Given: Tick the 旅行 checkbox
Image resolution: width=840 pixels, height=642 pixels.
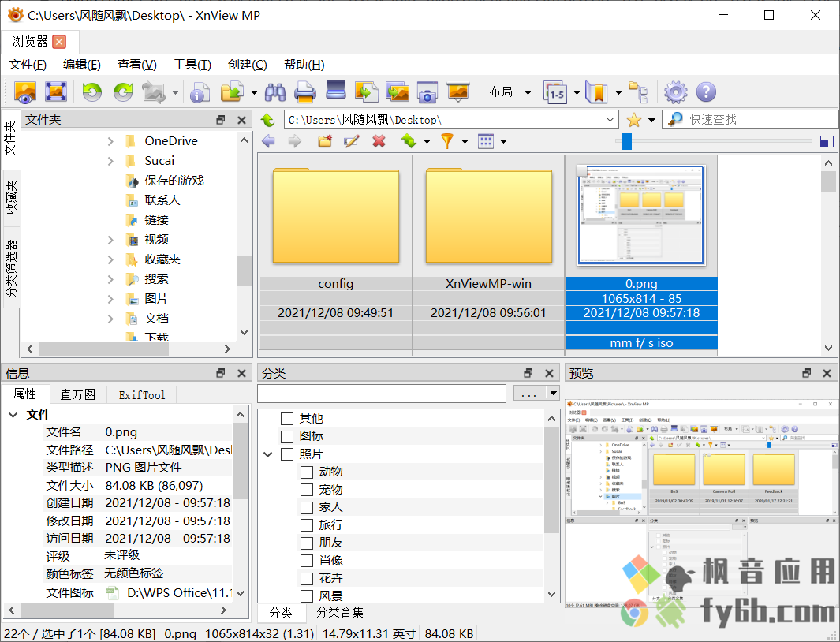Looking at the screenshot, I should coord(307,525).
